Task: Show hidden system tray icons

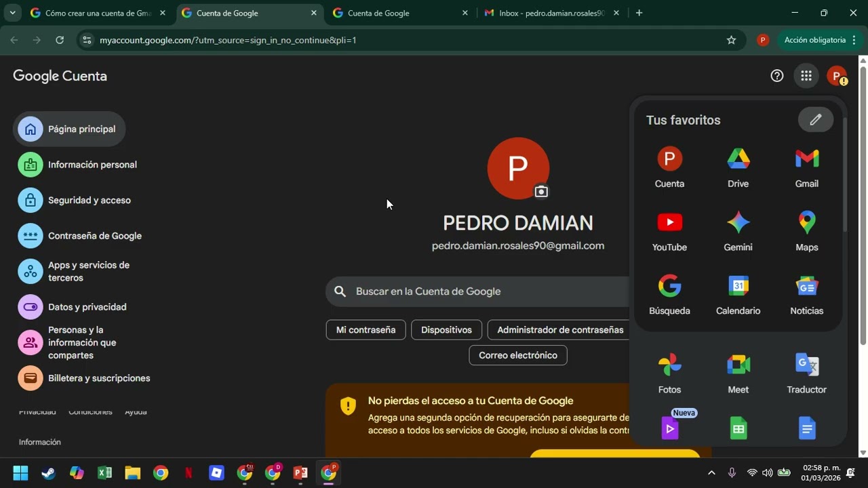Action: 711,473
